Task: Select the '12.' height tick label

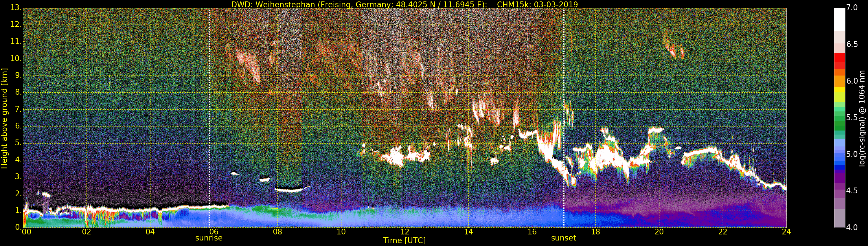Action: pyautogui.click(x=16, y=25)
